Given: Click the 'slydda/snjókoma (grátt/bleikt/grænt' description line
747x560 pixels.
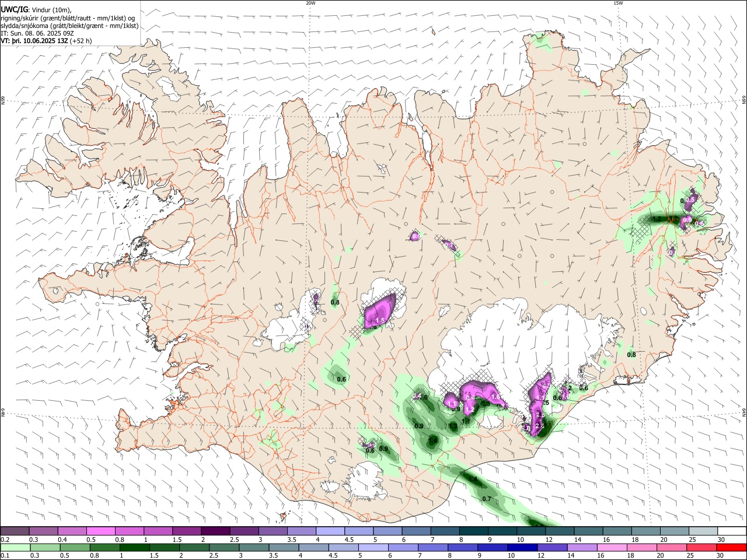Looking at the screenshot, I should click(x=69, y=26).
